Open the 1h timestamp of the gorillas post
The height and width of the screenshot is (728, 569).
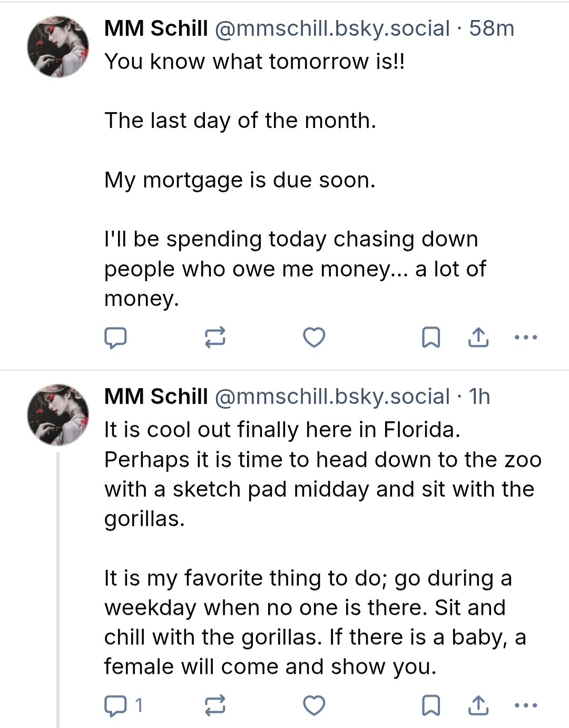point(479,397)
